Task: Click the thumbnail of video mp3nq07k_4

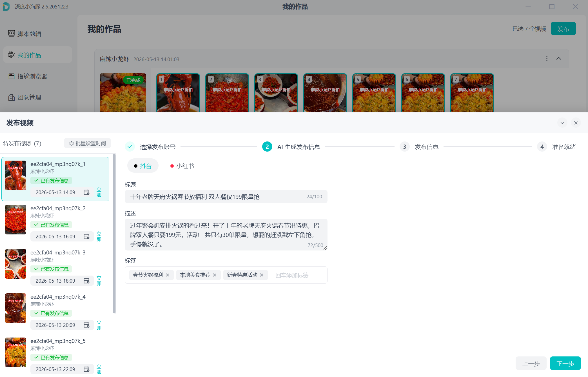Action: tap(15, 308)
